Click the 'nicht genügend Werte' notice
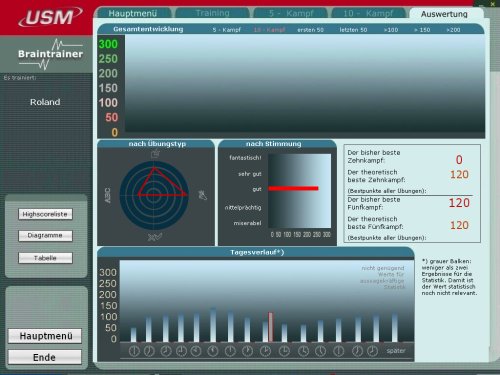This screenshot has width=500, height=375. pos(383,277)
